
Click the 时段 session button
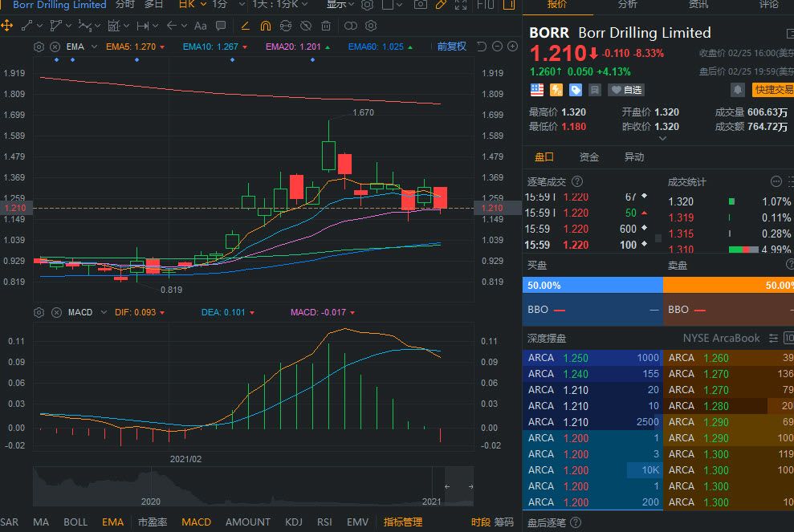pyautogui.click(x=481, y=522)
